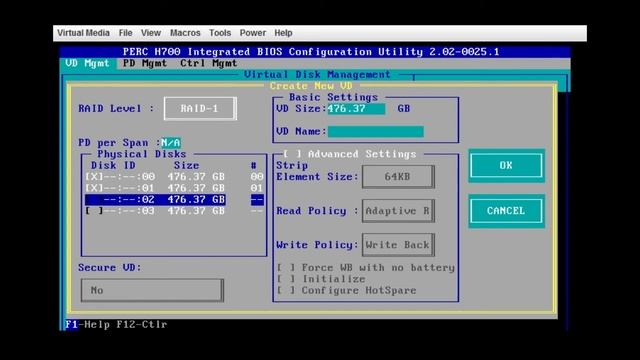The image size is (640, 360).
Task: Click F12-Ctlr in the status line
Action: [x=142, y=324]
